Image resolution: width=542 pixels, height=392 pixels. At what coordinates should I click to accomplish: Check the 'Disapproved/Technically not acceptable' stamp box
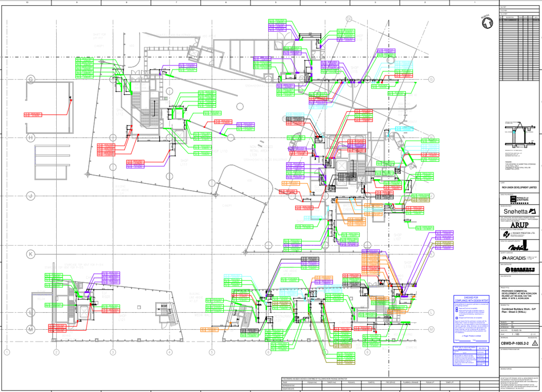point(456,318)
